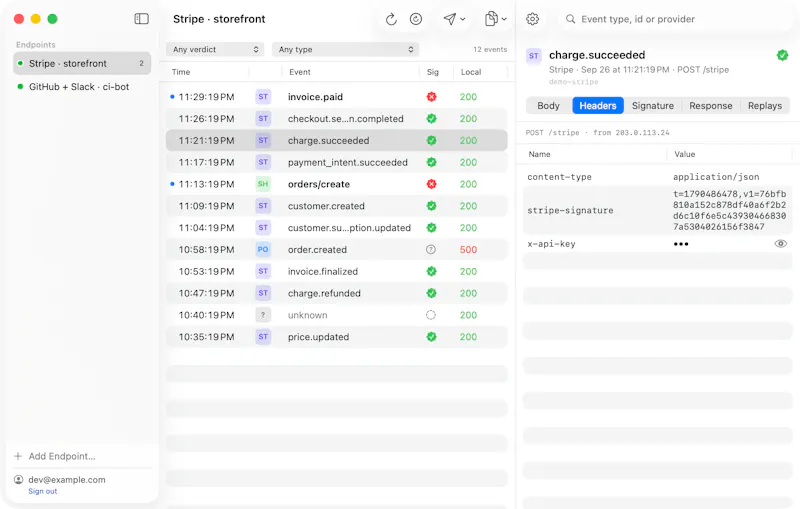Click failed signature icon for orders/create
Image resolution: width=800 pixels, height=509 pixels.
click(x=431, y=184)
